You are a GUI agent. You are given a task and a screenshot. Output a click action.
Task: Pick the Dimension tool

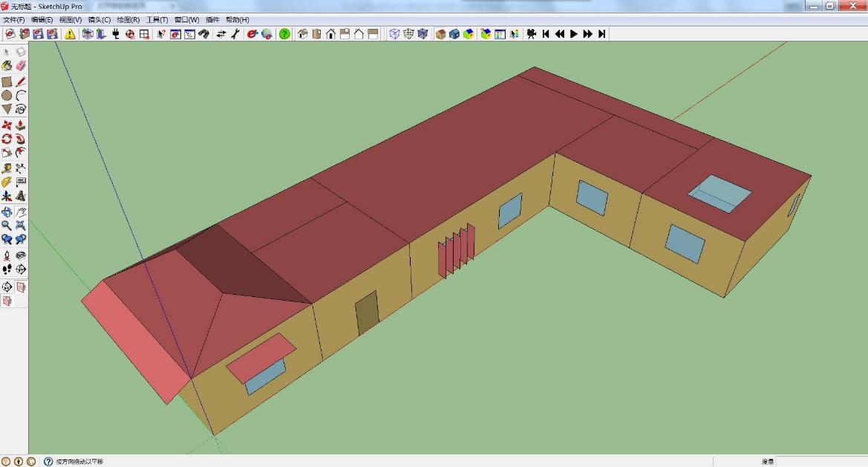[x=21, y=169]
